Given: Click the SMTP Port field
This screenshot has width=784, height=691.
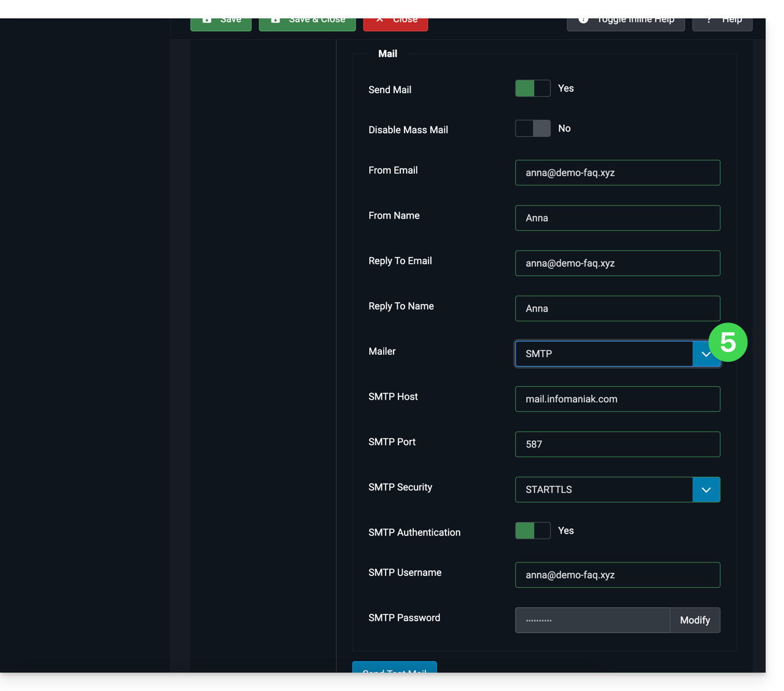Looking at the screenshot, I should point(617,444).
